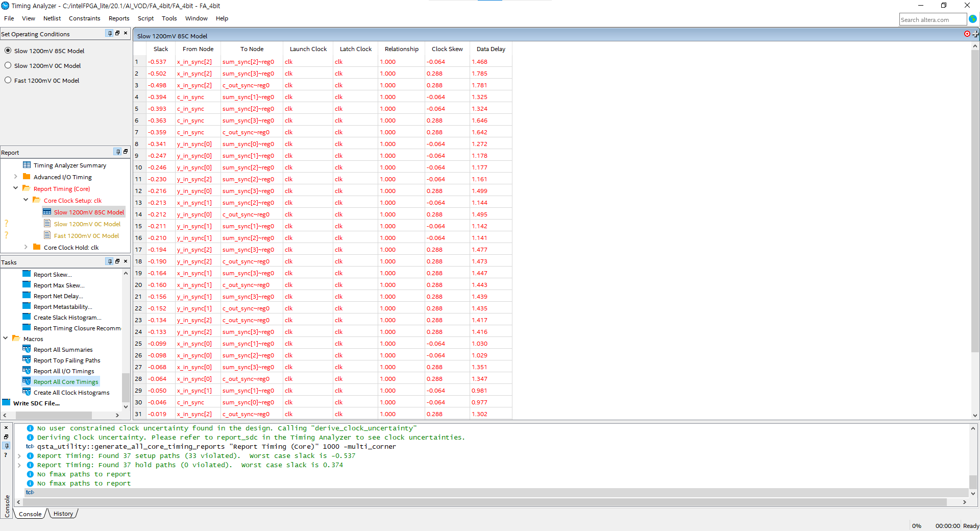
Task: Open the Reports menu
Action: point(119,18)
